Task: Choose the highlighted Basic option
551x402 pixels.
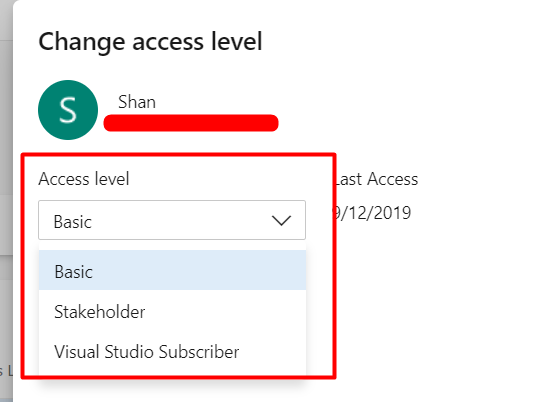Action: [x=172, y=270]
